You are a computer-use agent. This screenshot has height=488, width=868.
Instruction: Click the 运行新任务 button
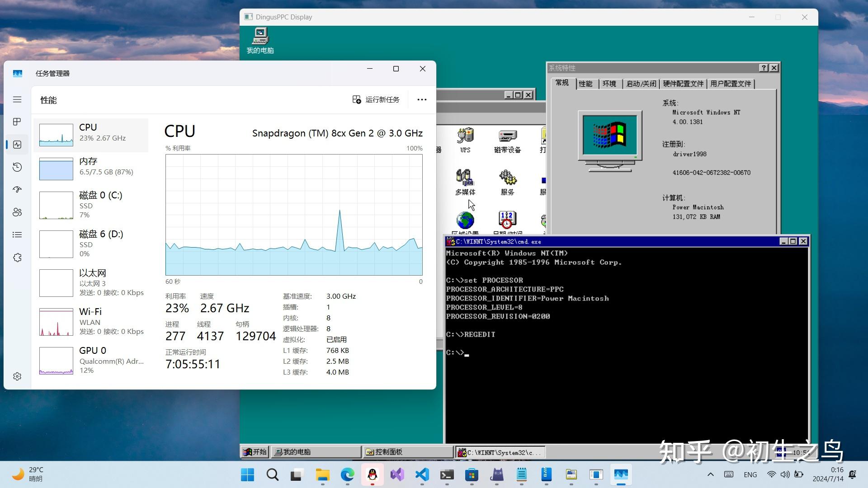pos(376,99)
